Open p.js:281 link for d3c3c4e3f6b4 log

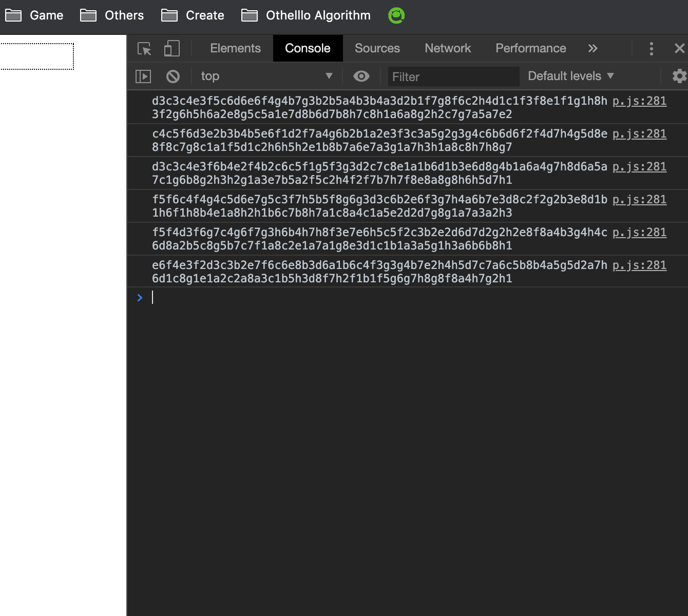click(639, 167)
